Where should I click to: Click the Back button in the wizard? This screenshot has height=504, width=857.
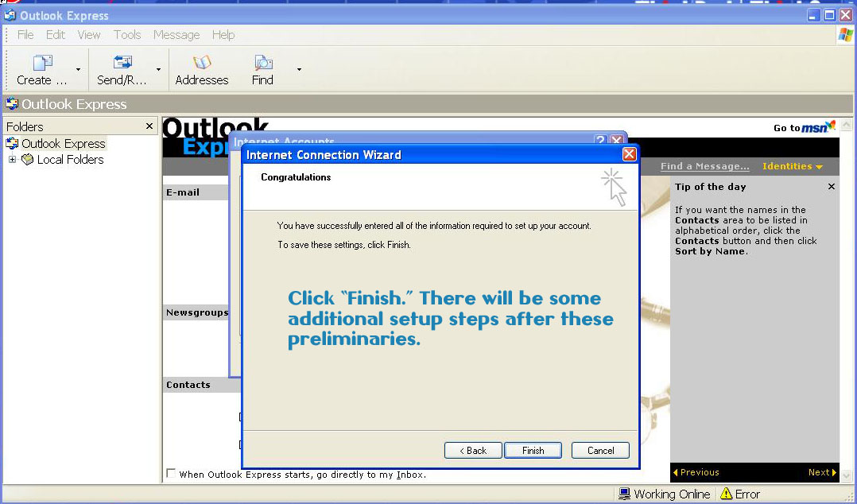473,450
